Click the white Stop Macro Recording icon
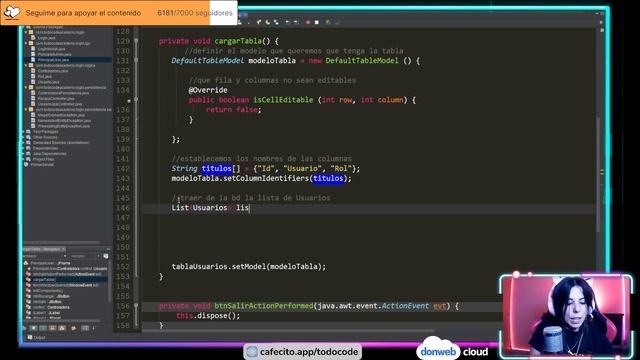Viewport: 640px width, 360px height. (317, 22)
